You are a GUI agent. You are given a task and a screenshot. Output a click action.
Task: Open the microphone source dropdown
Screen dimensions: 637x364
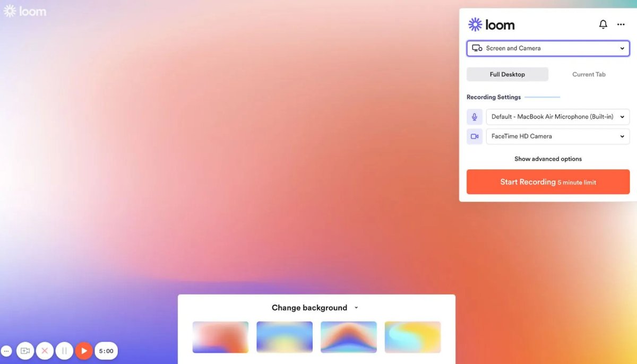click(x=558, y=117)
